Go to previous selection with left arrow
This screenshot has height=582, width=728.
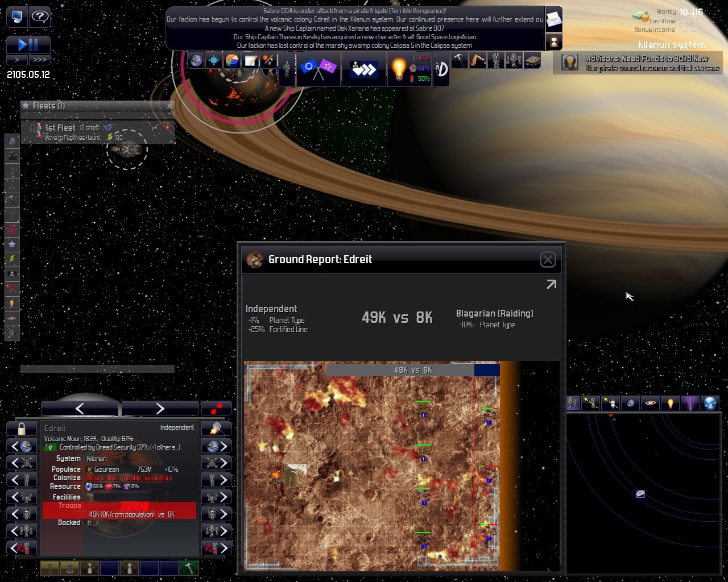[80, 408]
